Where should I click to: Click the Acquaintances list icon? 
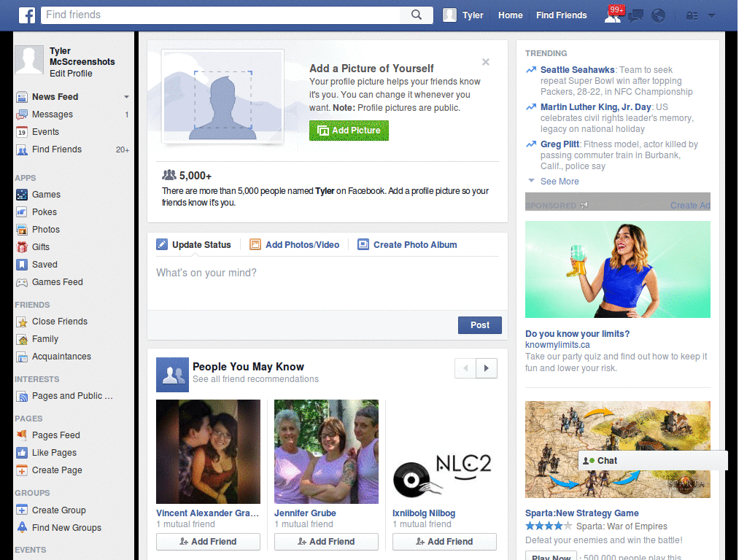click(x=22, y=357)
